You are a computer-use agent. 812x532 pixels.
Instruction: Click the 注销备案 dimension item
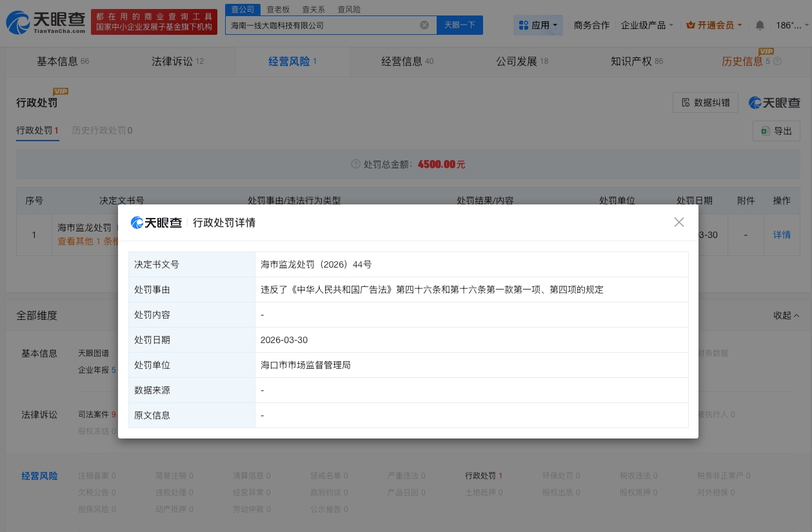[97, 476]
